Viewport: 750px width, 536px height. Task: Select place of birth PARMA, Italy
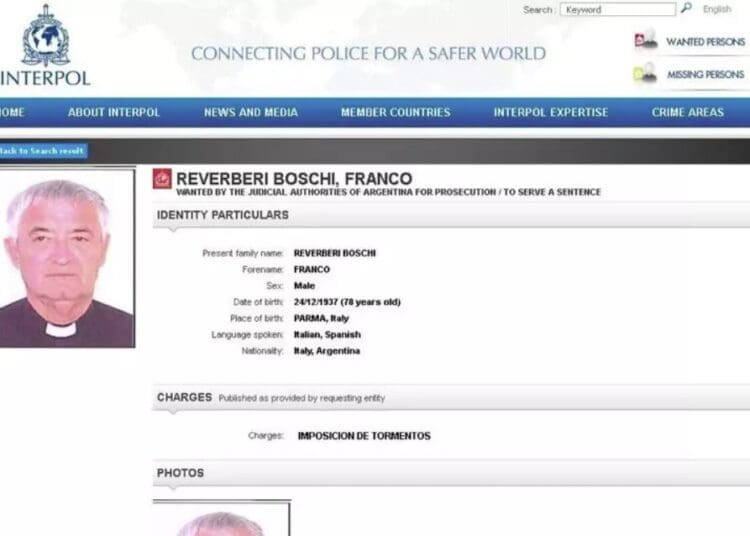click(321, 318)
